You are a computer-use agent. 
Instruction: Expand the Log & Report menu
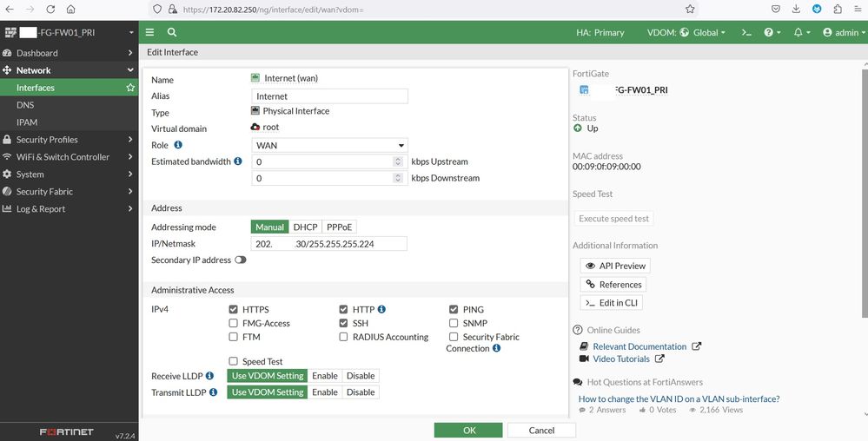tap(70, 208)
